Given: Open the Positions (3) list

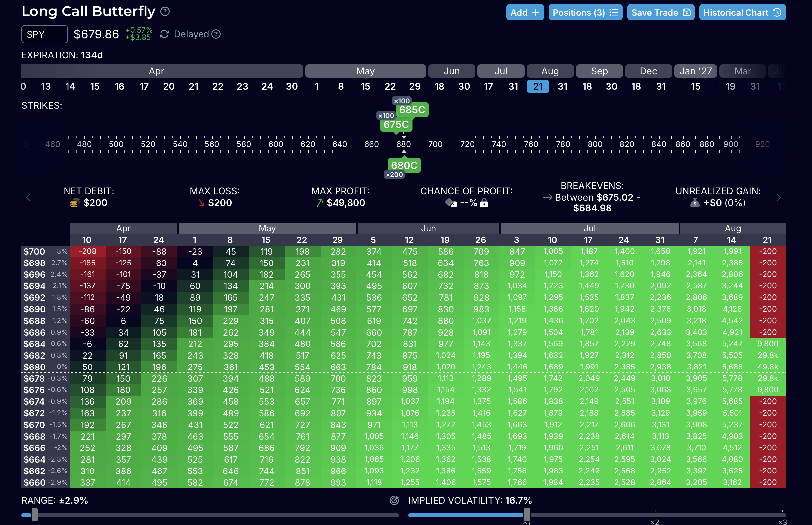Looking at the screenshot, I should pyautogui.click(x=585, y=13).
